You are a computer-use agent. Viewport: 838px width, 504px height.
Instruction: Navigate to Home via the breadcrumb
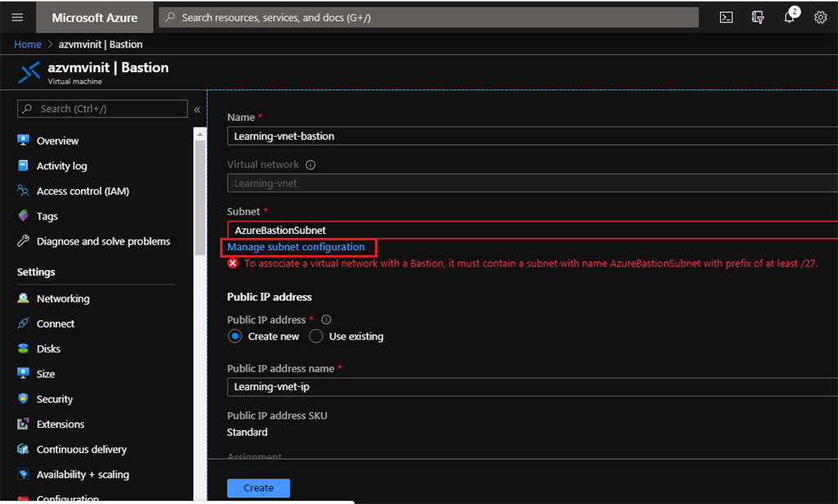(27, 43)
